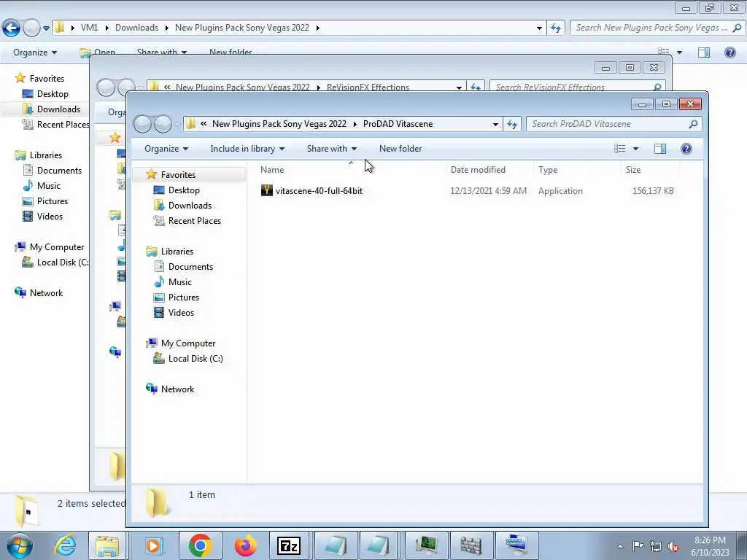Sort files by Size column
Image resolution: width=747 pixels, height=560 pixels.
633,169
